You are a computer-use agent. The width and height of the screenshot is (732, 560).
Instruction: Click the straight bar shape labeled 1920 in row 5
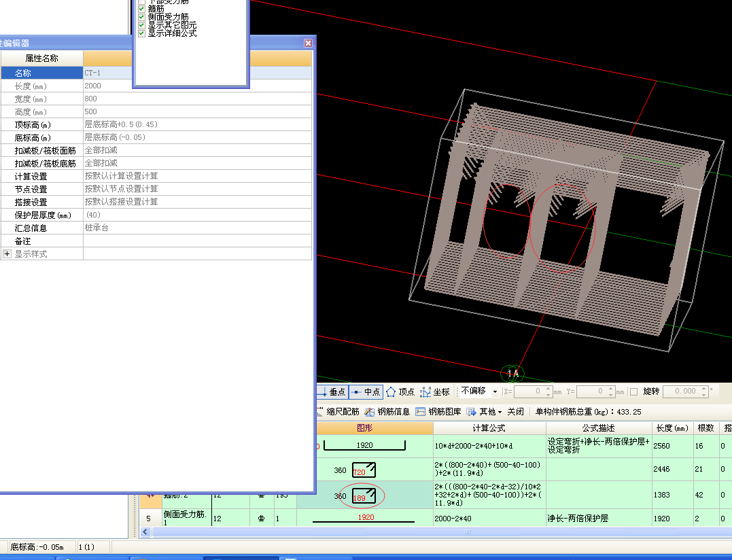coord(364,519)
